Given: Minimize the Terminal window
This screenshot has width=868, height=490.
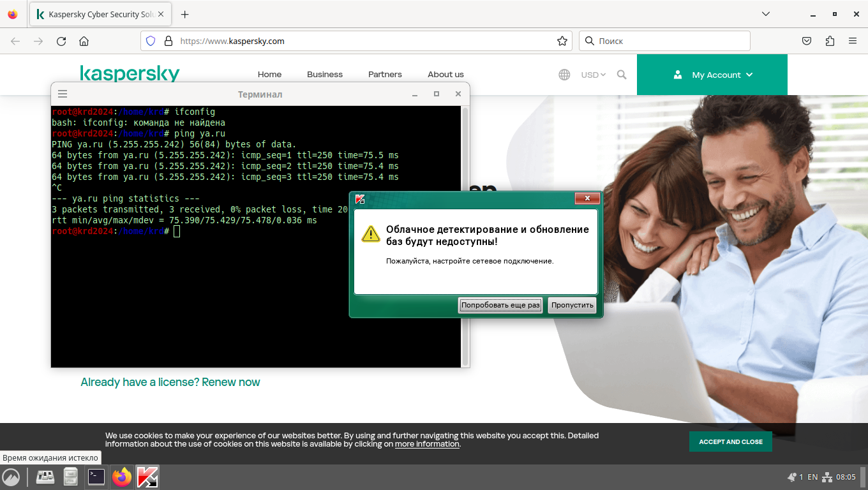Looking at the screenshot, I should click(415, 94).
